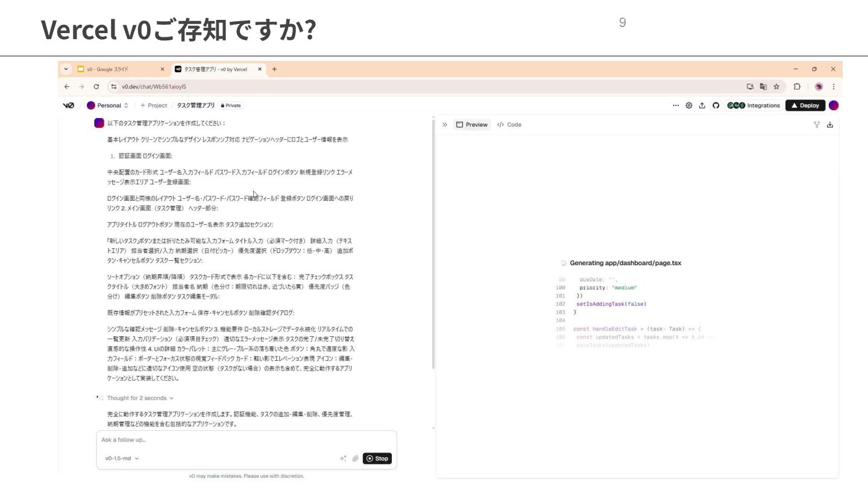Open the browser three-dot menu

point(834,87)
